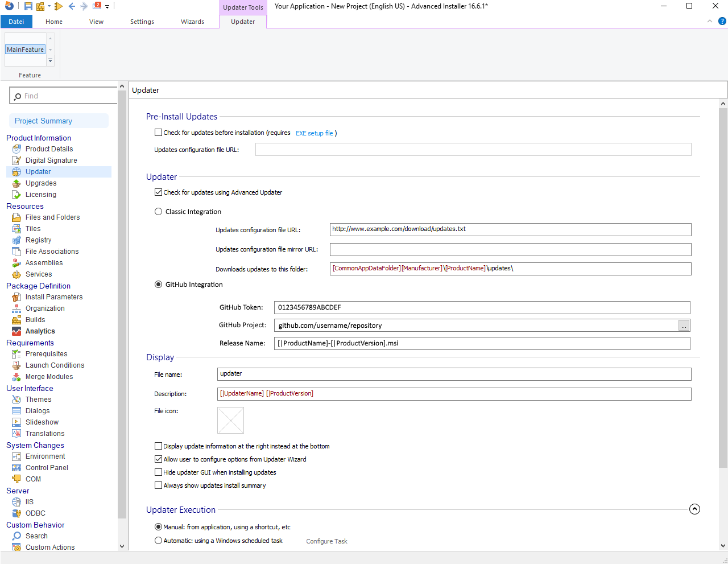728x564 pixels.
Task: Click the Save icon in quick access toolbar
Action: 28,6
